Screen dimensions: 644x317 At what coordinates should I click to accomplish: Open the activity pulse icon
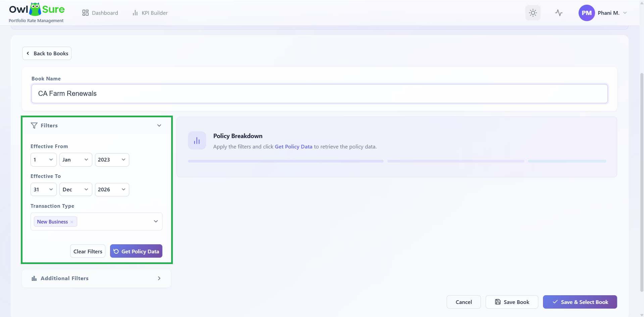559,13
